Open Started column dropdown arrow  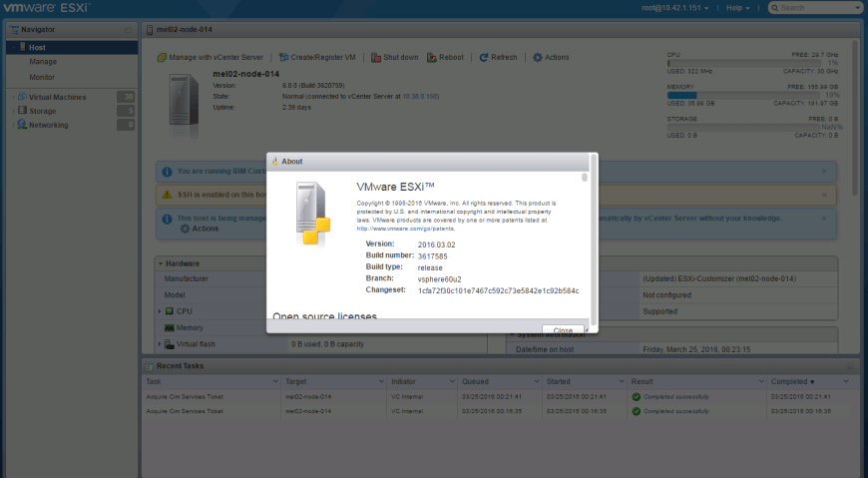tap(622, 381)
